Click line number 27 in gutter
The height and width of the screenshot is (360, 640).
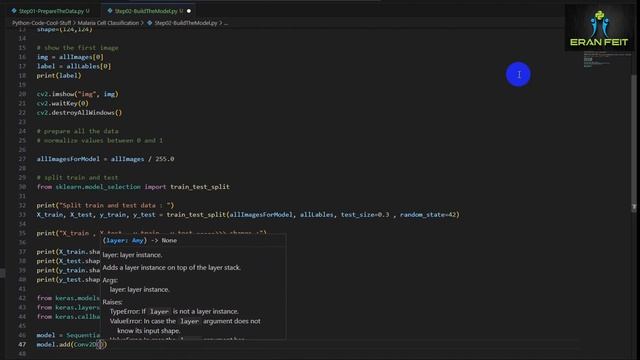tap(22, 159)
